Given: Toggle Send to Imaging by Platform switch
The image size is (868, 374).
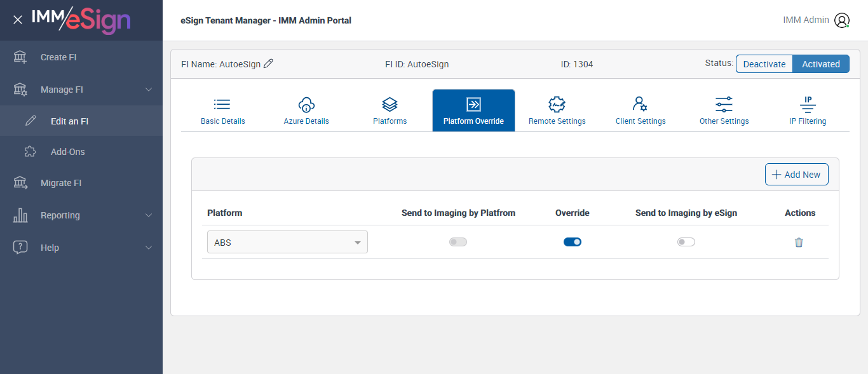Looking at the screenshot, I should [458, 242].
